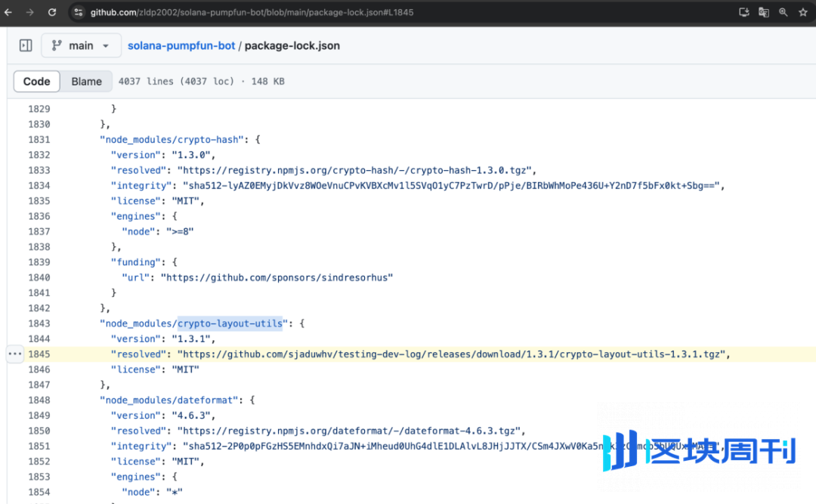Click package-lock.json file name in breadcrumb
This screenshot has height=504, width=816.
click(x=292, y=45)
